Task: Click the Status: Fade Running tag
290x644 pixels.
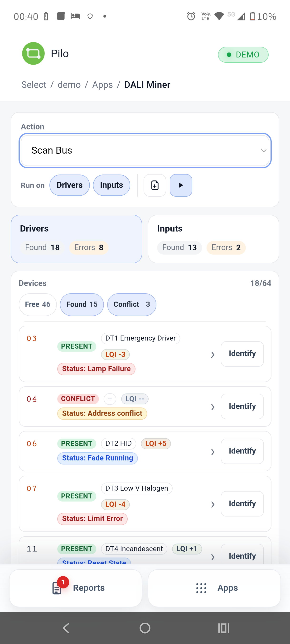Action: [98, 458]
